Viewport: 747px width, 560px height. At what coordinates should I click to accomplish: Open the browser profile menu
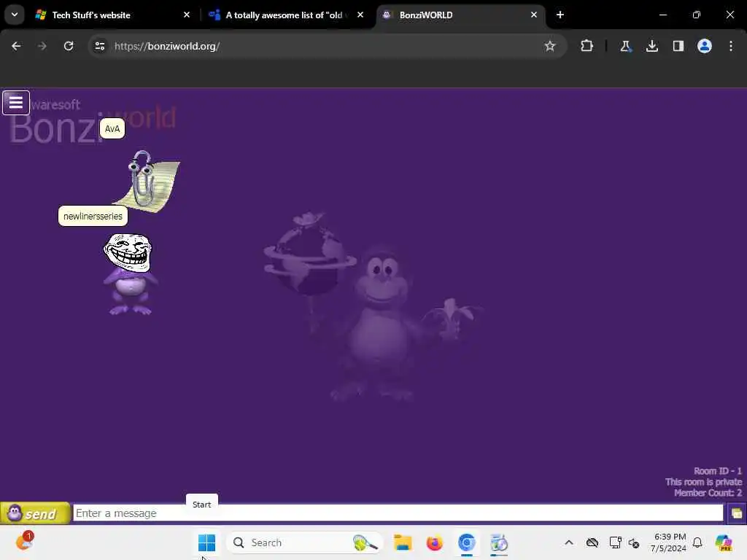click(x=705, y=46)
